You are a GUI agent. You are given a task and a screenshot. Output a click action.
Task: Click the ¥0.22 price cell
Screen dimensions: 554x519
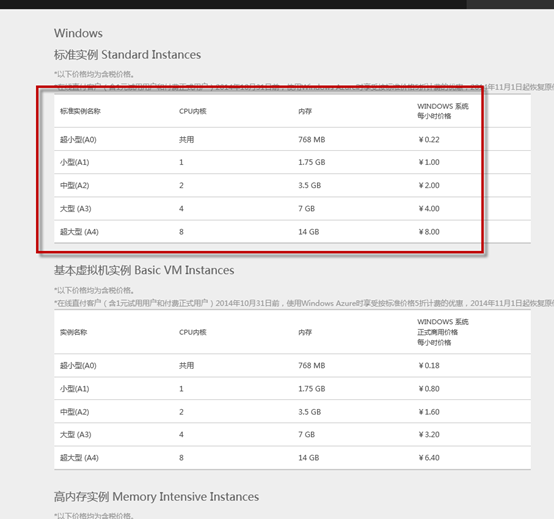pyautogui.click(x=429, y=140)
